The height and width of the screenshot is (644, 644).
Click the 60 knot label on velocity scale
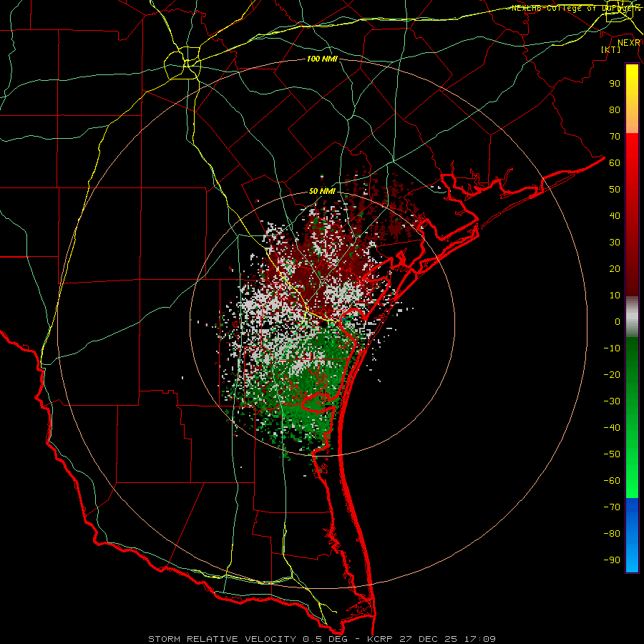point(615,162)
